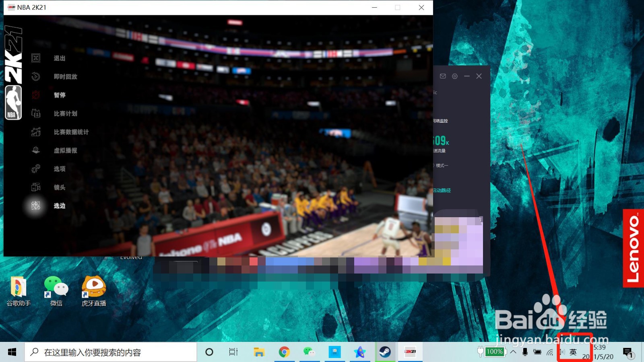The height and width of the screenshot is (362, 644).
Task: Open Wi-Fi network tray icon
Action: (550, 352)
